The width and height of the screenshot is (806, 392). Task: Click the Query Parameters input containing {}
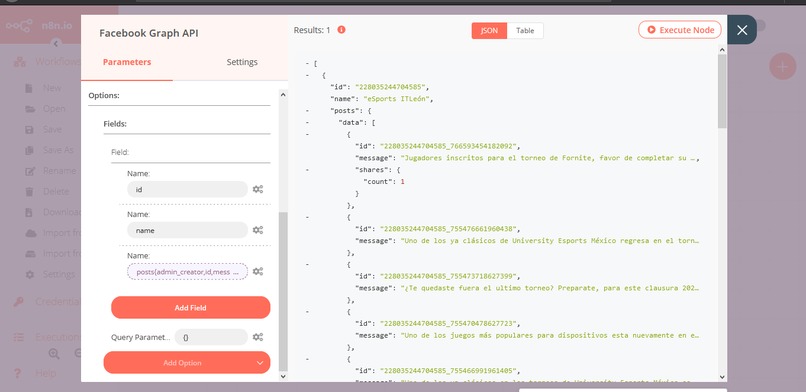tap(211, 337)
